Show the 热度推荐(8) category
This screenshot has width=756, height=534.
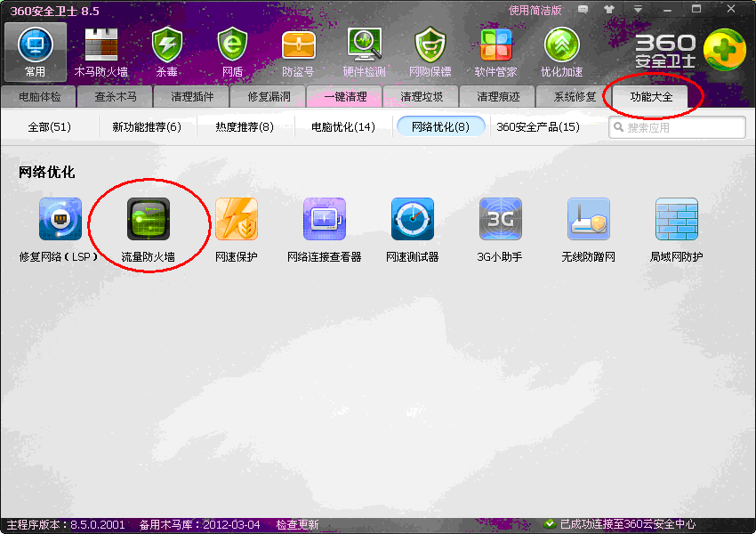point(245,127)
